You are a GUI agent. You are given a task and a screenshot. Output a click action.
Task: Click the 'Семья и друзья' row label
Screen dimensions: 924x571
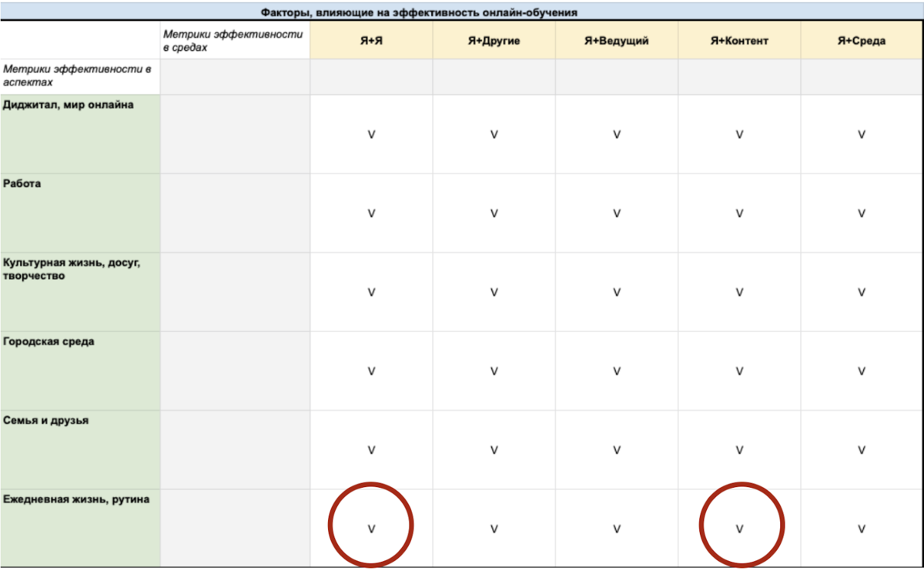pyautogui.click(x=80, y=449)
